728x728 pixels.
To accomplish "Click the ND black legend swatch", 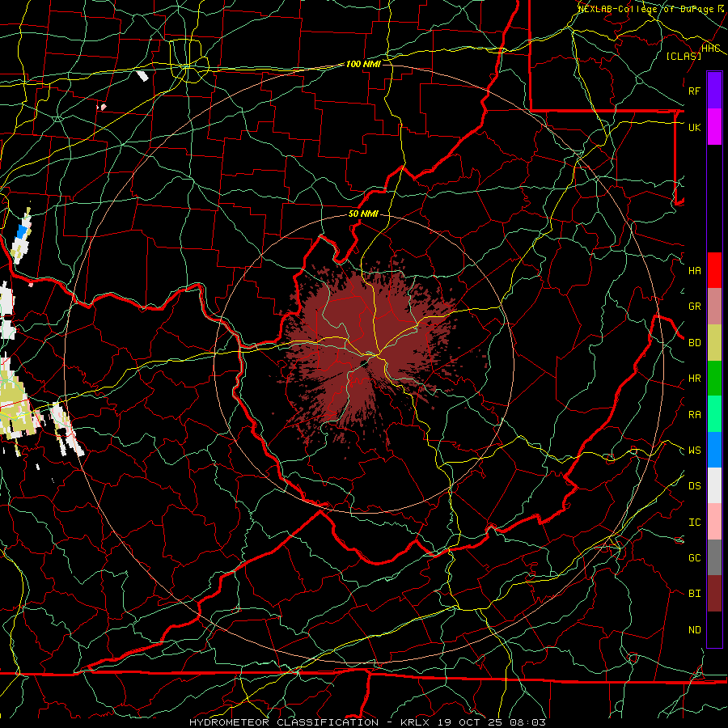I will pos(714,629).
